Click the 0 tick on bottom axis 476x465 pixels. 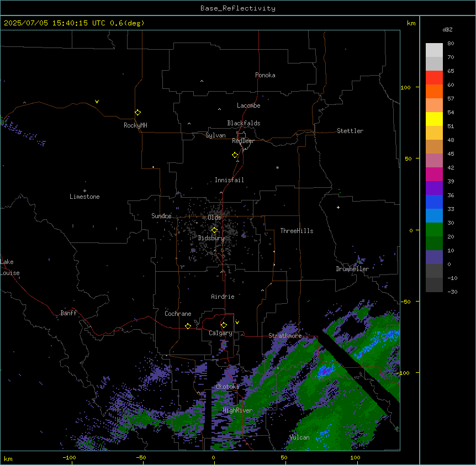213,457
